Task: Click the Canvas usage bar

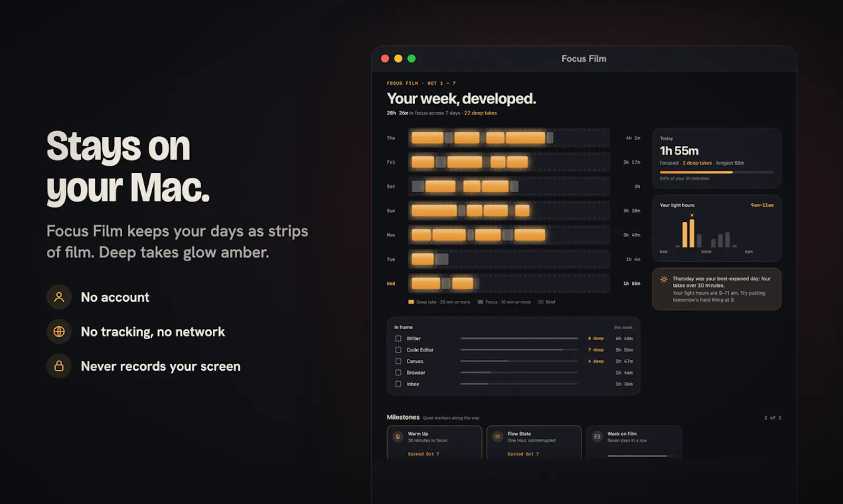Action: 519,361
